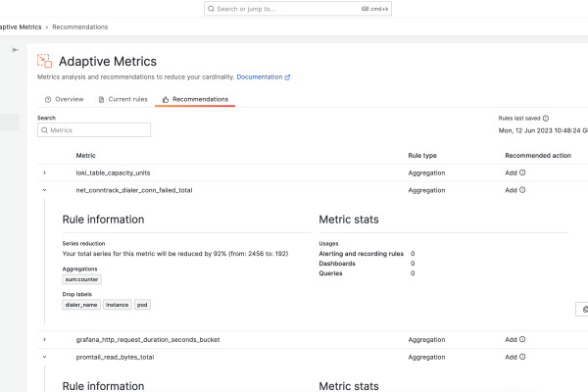Screen dimensions: 588x392
Task: Click the Adaptive Metrics logo icon
Action: click(45, 61)
